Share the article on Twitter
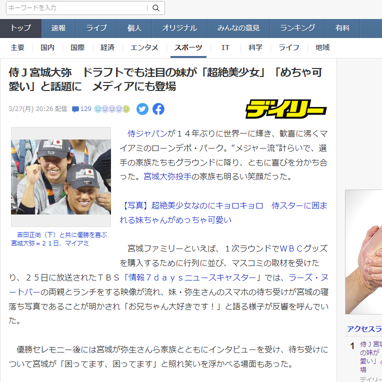 pos(142,109)
